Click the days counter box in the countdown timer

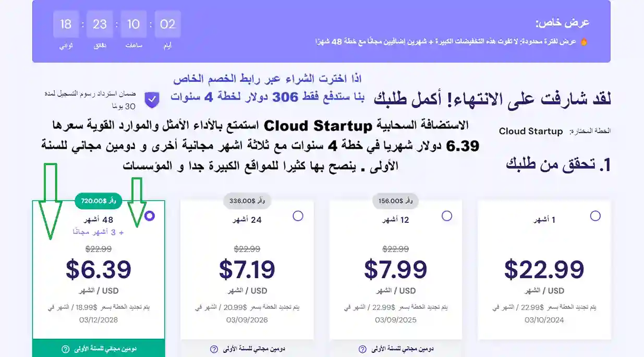pos(167,24)
